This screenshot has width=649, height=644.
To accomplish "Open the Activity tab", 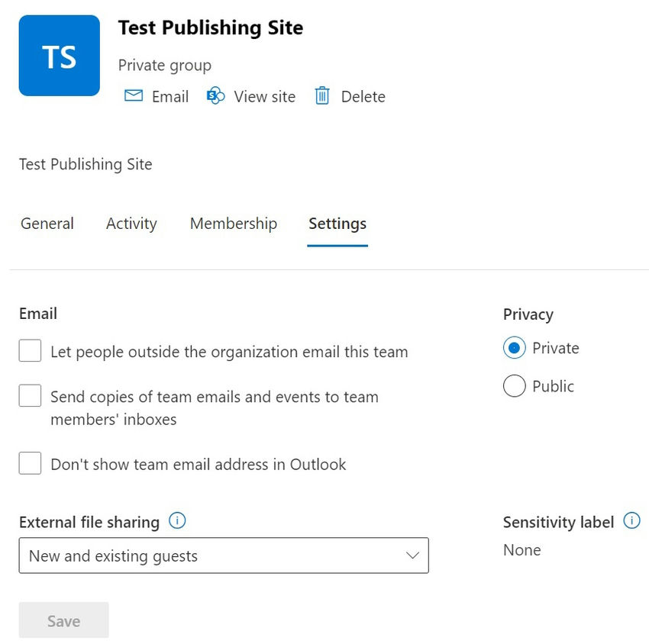I will click(131, 224).
